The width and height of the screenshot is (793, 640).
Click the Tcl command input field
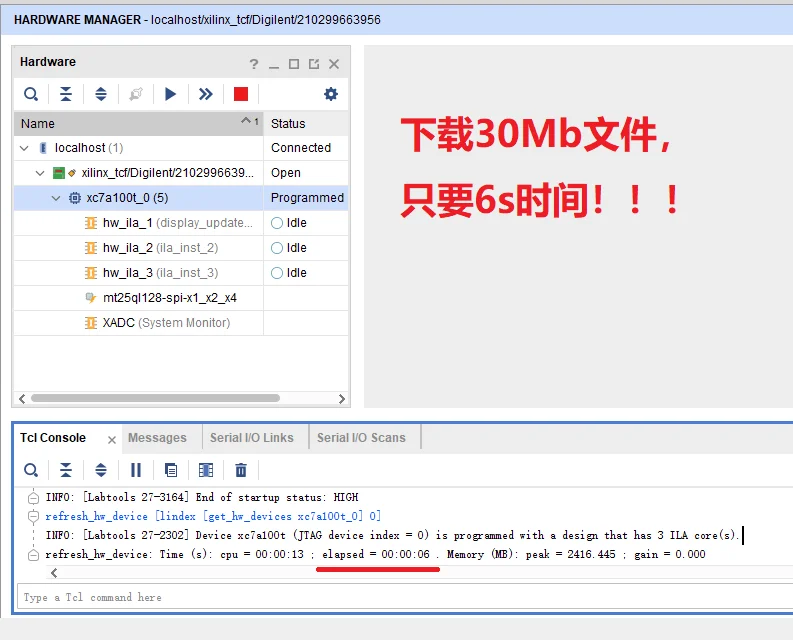point(405,597)
